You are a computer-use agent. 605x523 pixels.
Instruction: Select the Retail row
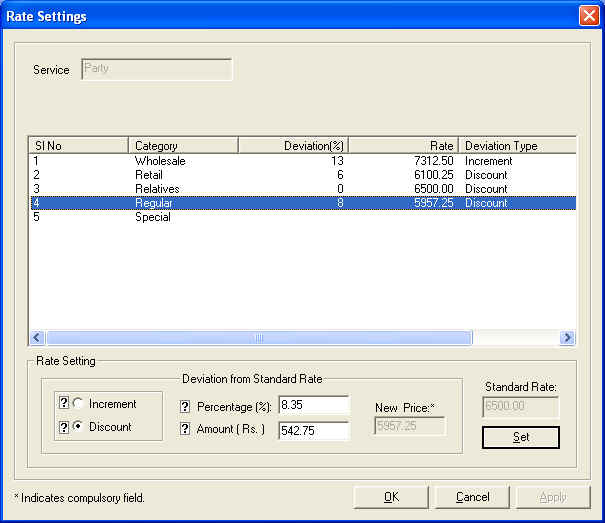(x=303, y=175)
